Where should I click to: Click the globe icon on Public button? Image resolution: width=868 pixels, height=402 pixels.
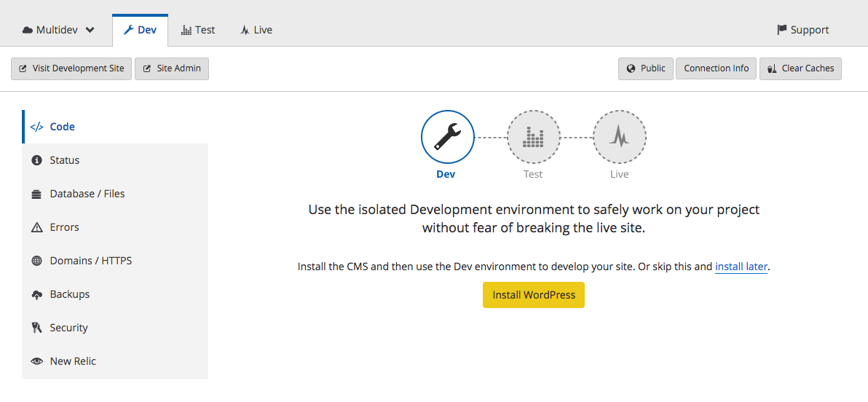[x=631, y=68]
